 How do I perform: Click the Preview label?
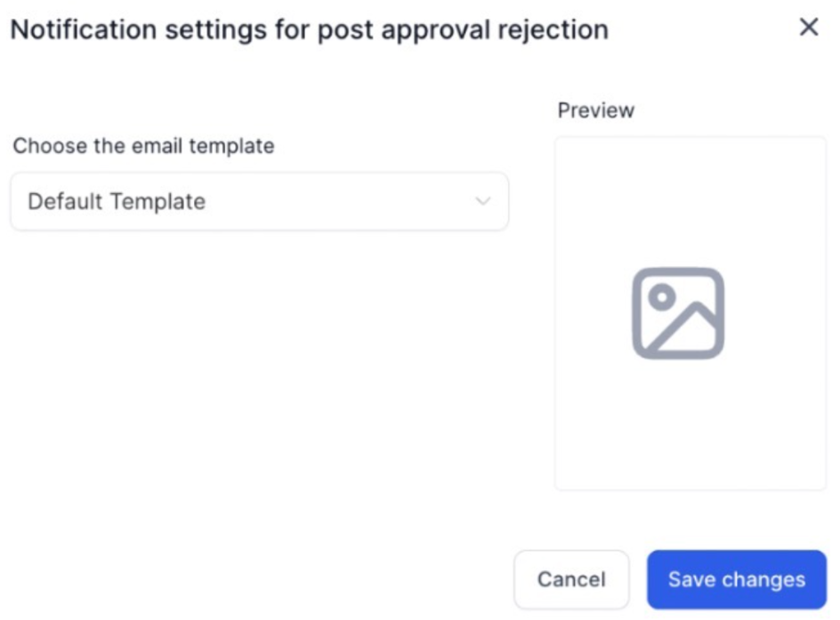tap(595, 110)
